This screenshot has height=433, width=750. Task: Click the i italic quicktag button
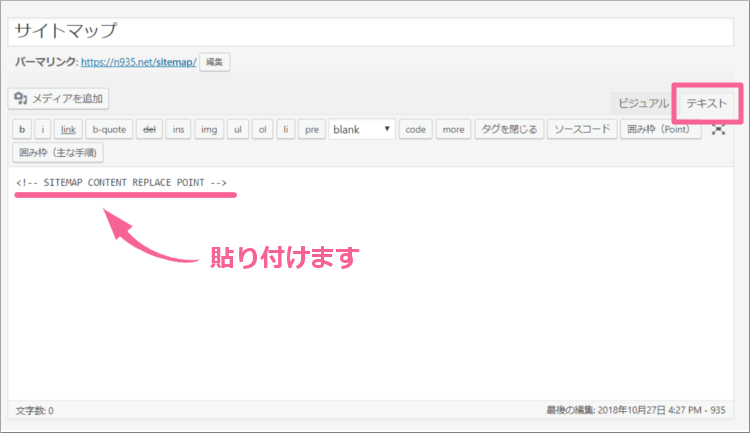[43, 129]
